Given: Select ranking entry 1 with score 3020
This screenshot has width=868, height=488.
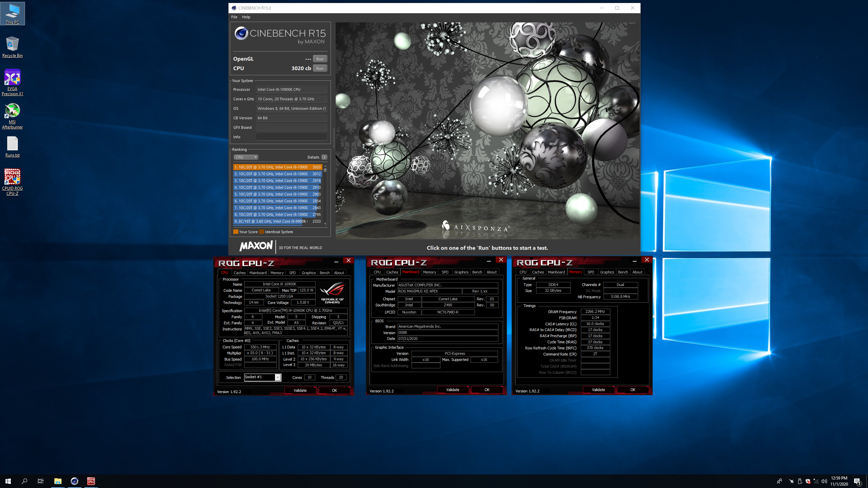Looking at the screenshot, I should click(277, 167).
